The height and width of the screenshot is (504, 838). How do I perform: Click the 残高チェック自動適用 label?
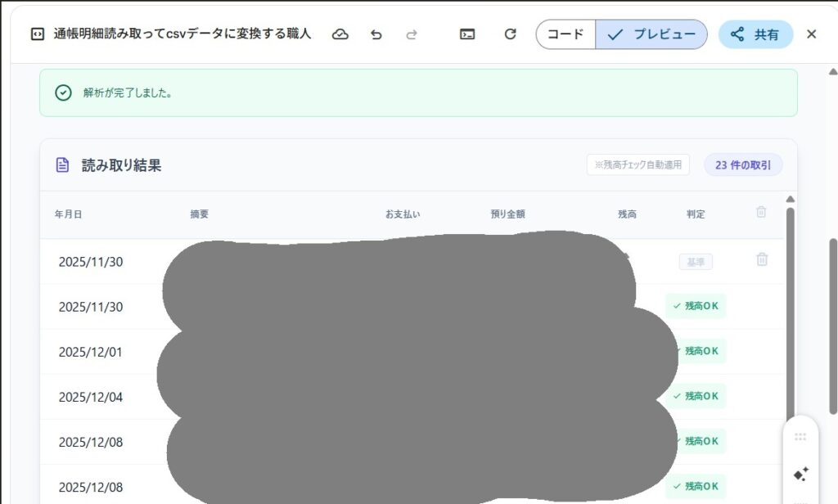click(x=638, y=165)
